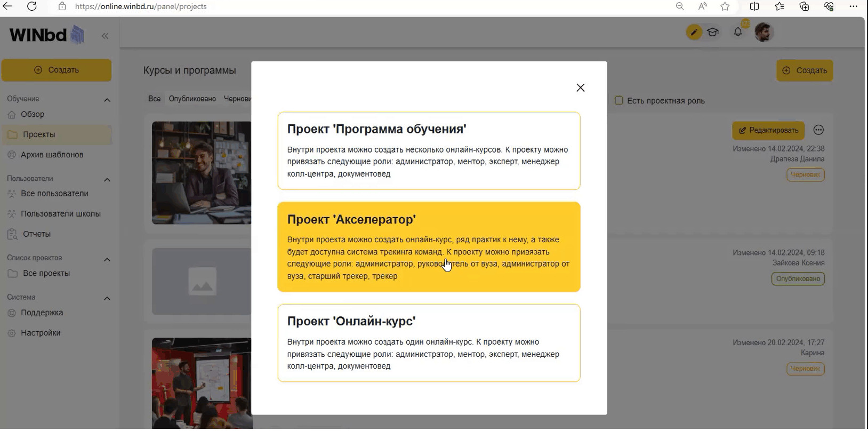
Task: Click the 'Редактировать' button
Action: tap(768, 130)
